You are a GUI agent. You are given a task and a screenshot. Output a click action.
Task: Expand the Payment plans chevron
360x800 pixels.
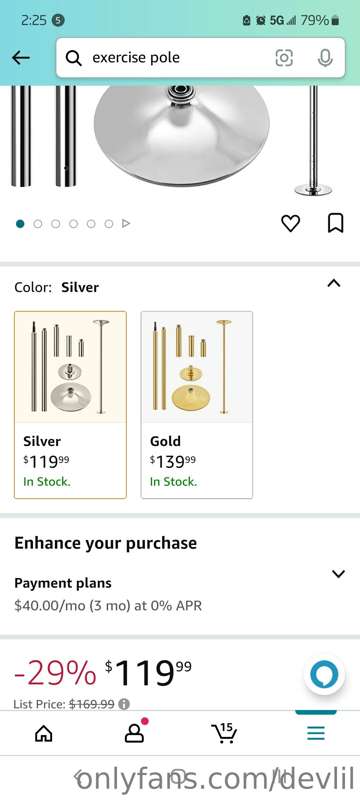tap(338, 574)
